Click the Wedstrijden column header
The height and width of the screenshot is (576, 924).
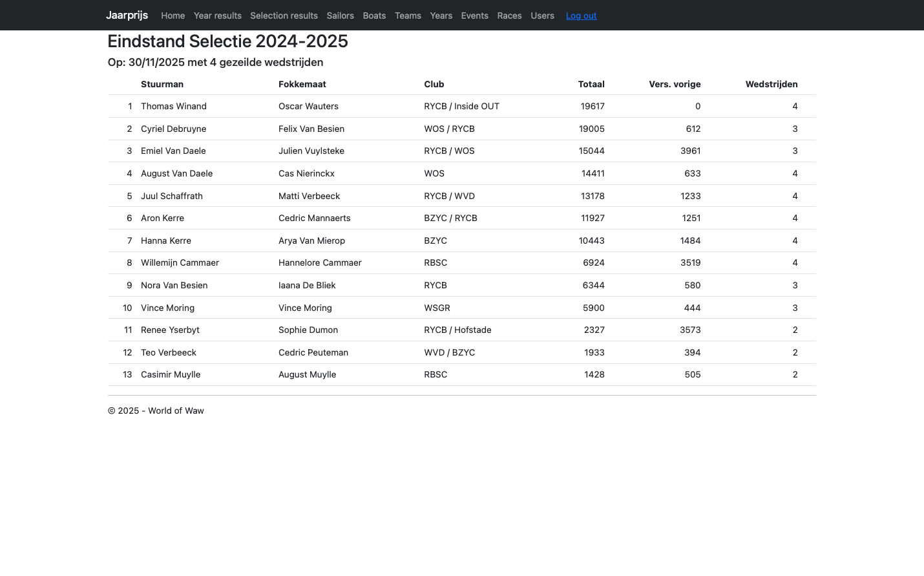pos(771,84)
